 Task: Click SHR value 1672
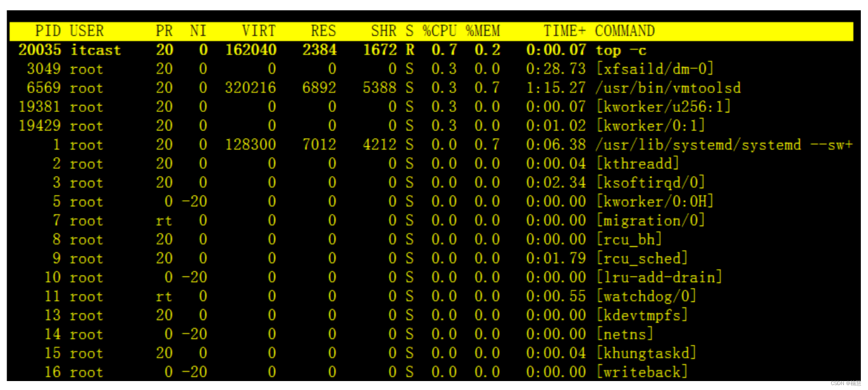[x=380, y=50]
